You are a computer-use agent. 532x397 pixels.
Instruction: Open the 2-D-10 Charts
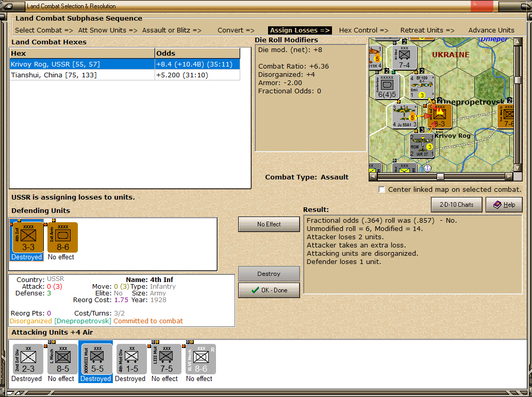point(456,205)
